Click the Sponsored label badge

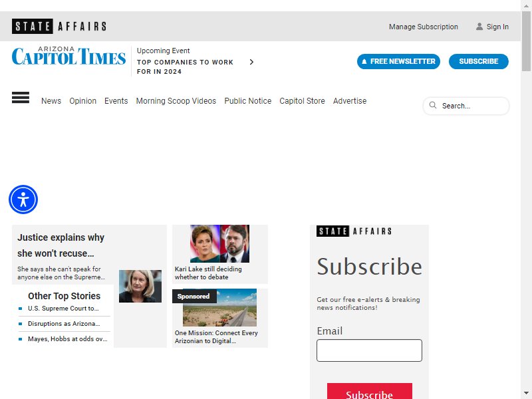(194, 296)
